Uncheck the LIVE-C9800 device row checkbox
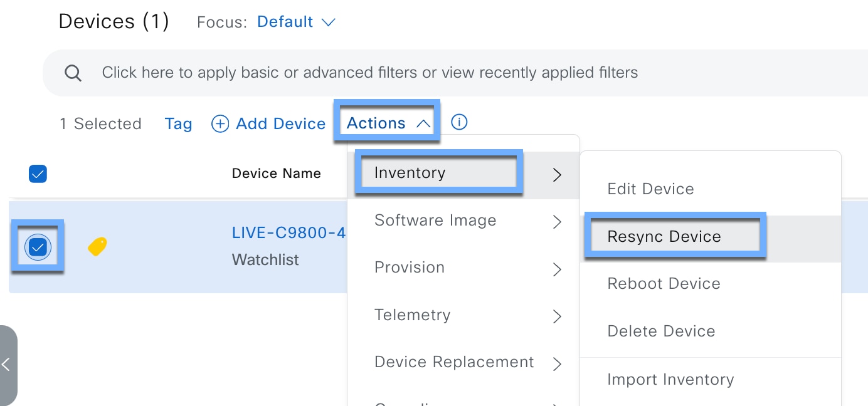This screenshot has width=868, height=406. pos(38,247)
